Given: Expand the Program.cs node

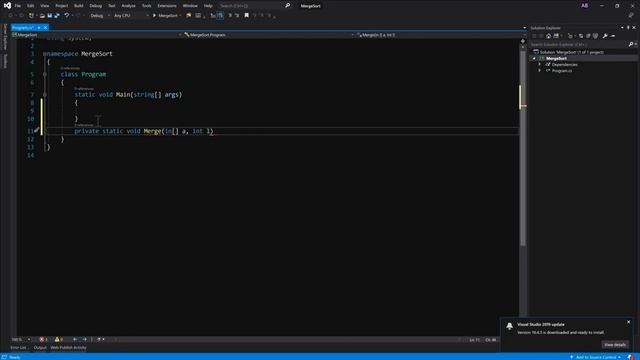Looking at the screenshot, I should (x=540, y=71).
